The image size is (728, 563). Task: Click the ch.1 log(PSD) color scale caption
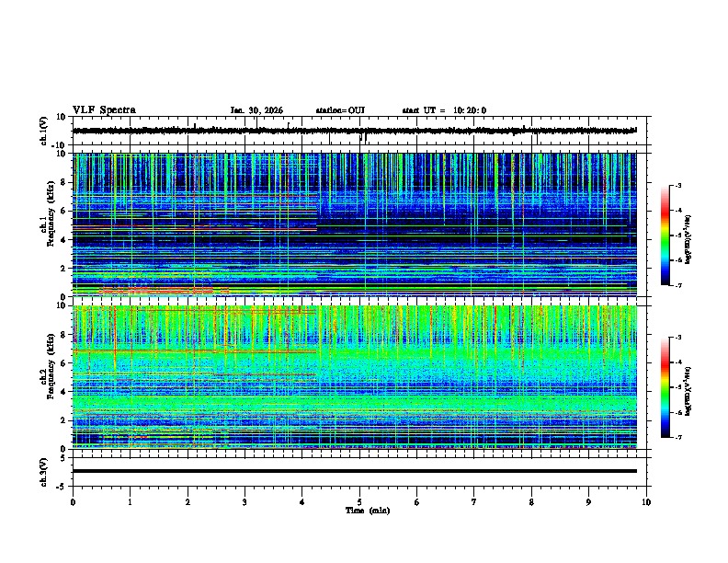pos(688,239)
